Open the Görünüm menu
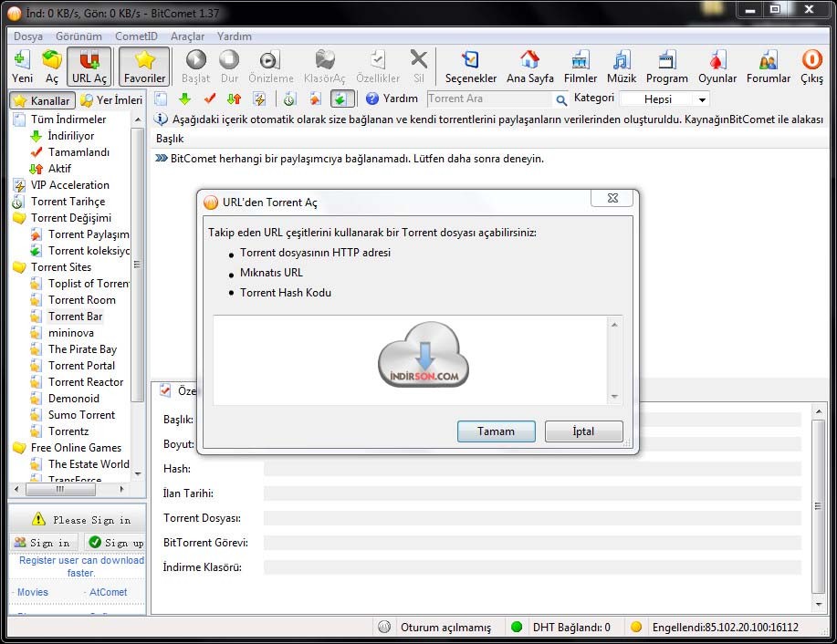 [78, 36]
